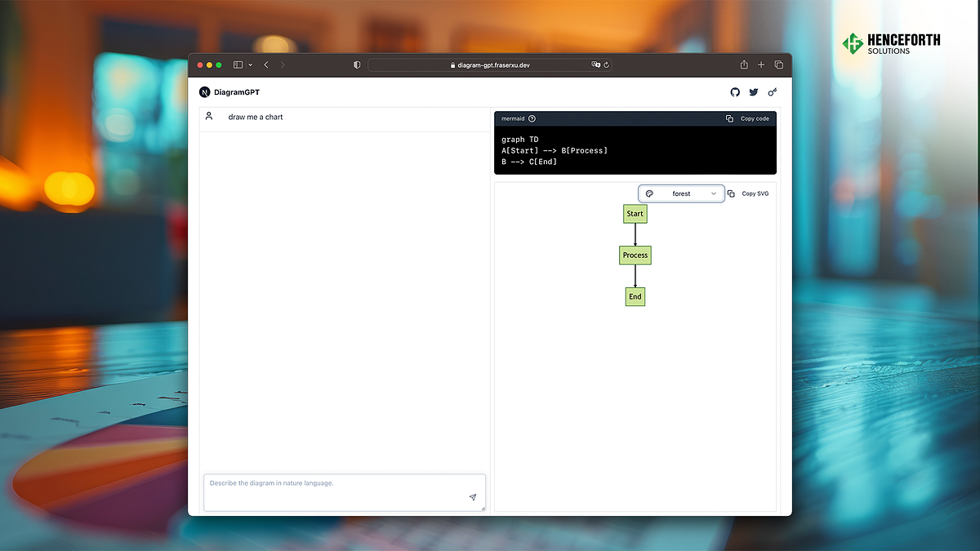Click the user avatar beside the chat message
The height and width of the screenshot is (551, 980).
click(x=209, y=117)
